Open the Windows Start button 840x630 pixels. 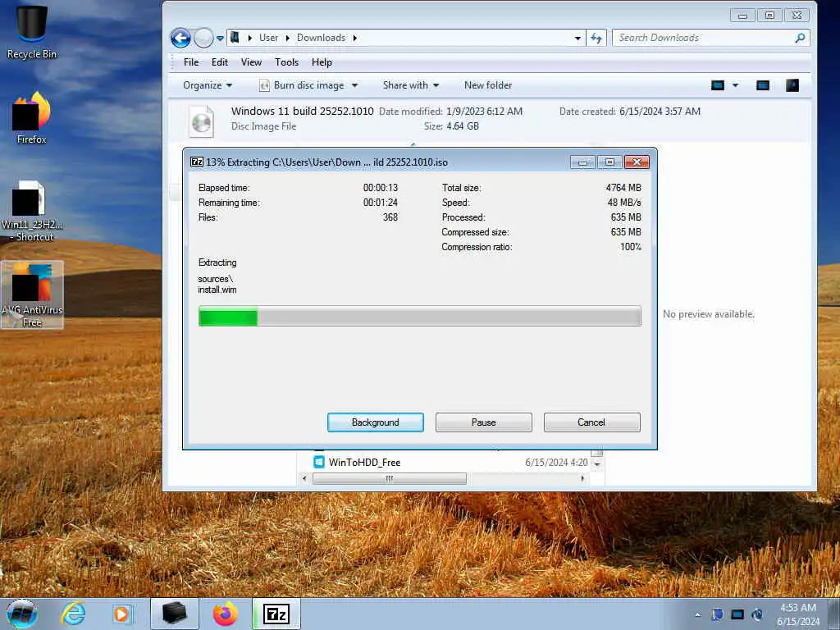[x=21, y=614]
